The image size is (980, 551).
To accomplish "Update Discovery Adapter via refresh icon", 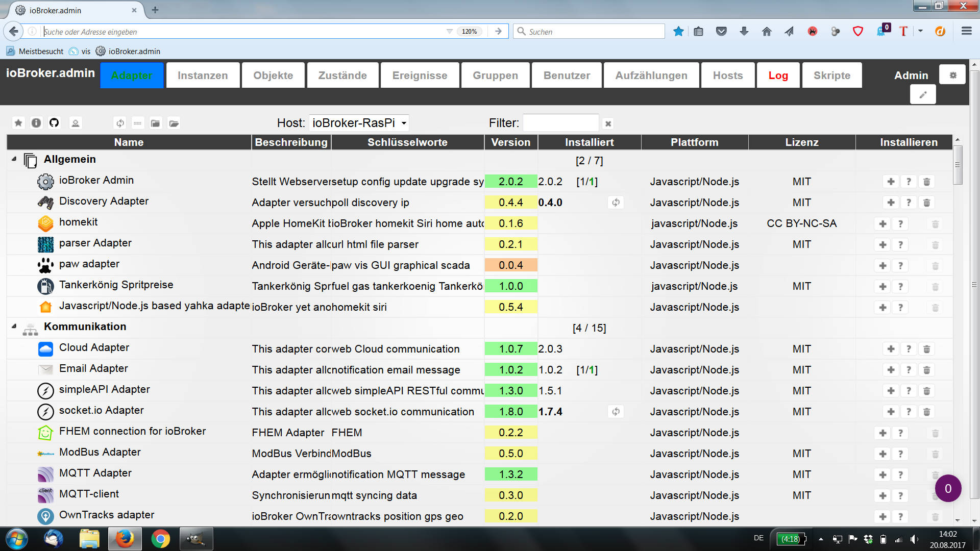I will tap(616, 203).
